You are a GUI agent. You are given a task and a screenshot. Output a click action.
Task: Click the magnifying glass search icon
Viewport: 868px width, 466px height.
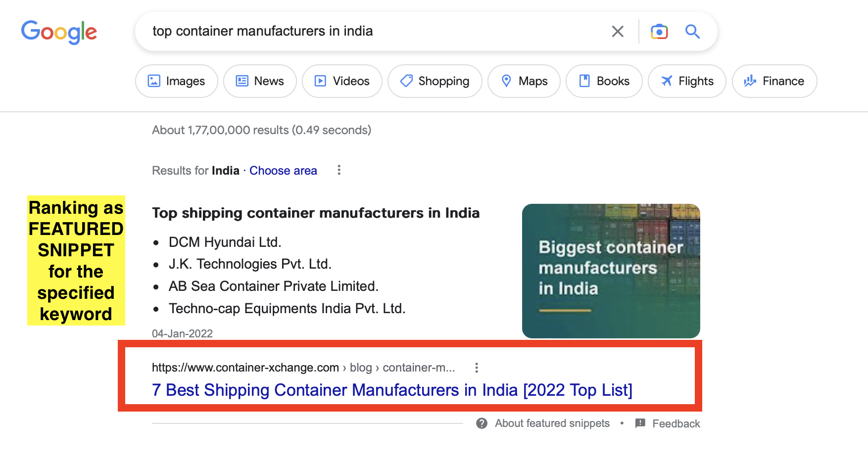coord(692,32)
